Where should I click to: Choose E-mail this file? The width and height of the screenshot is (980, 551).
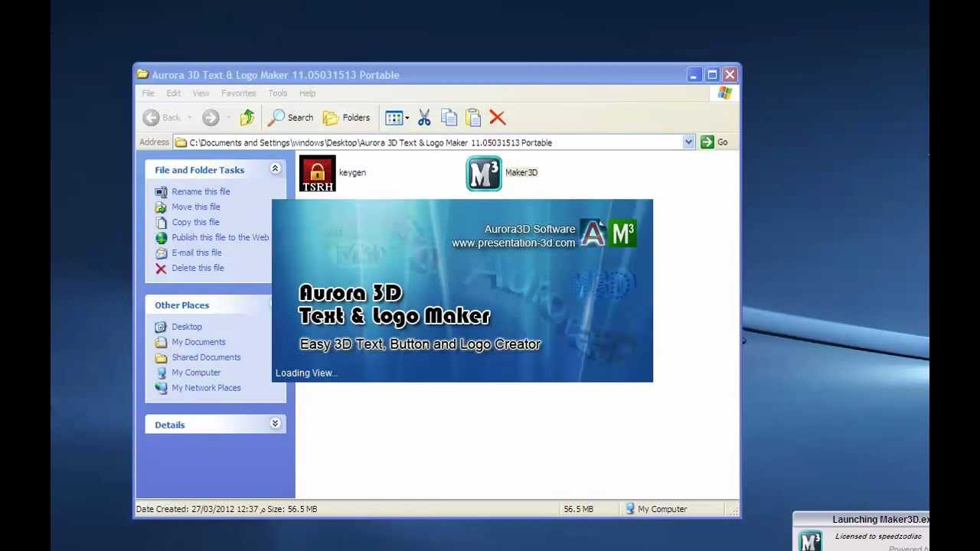(197, 253)
